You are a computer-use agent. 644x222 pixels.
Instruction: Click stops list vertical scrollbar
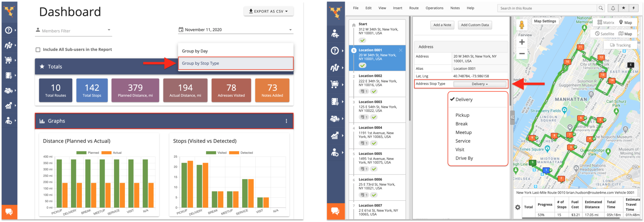(x=410, y=69)
